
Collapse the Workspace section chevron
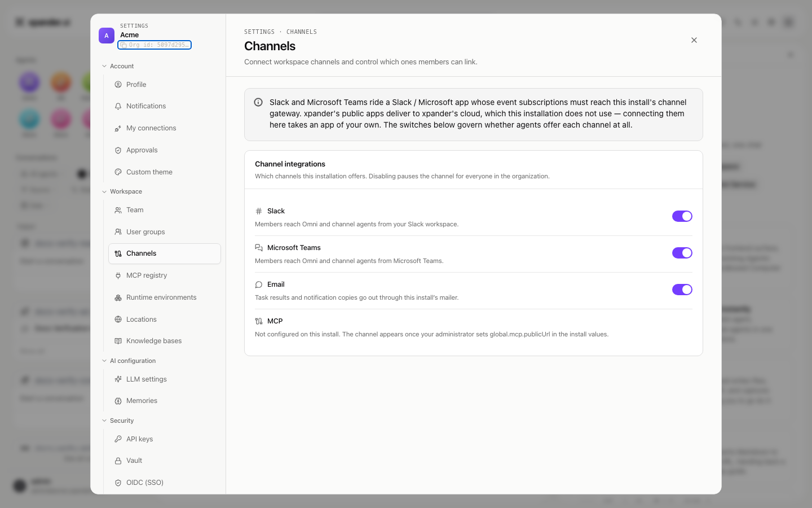104,192
